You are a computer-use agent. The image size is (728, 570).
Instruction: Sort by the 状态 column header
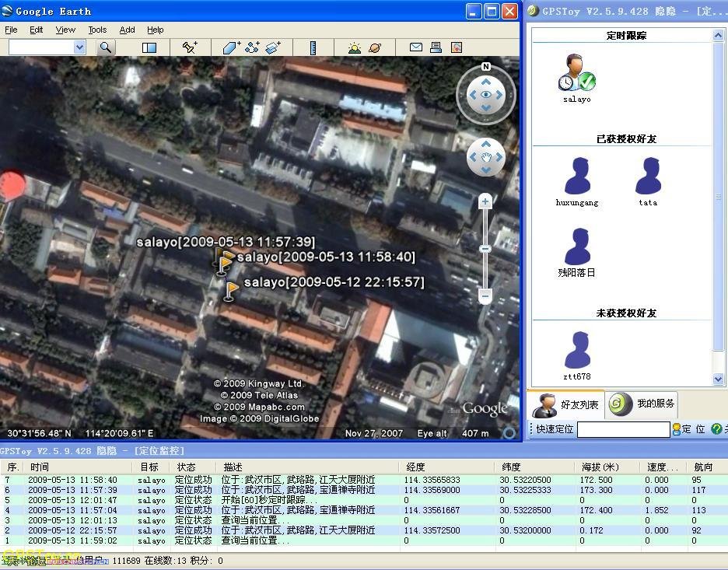pyautogui.click(x=192, y=467)
